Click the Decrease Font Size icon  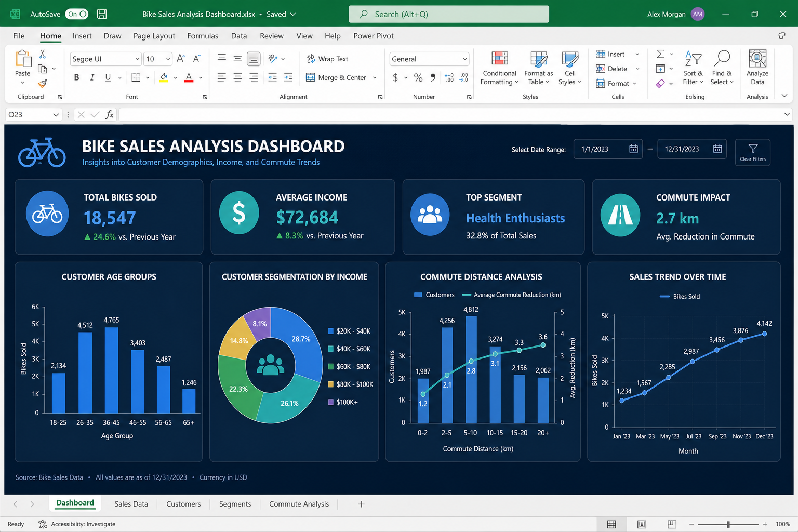196,59
